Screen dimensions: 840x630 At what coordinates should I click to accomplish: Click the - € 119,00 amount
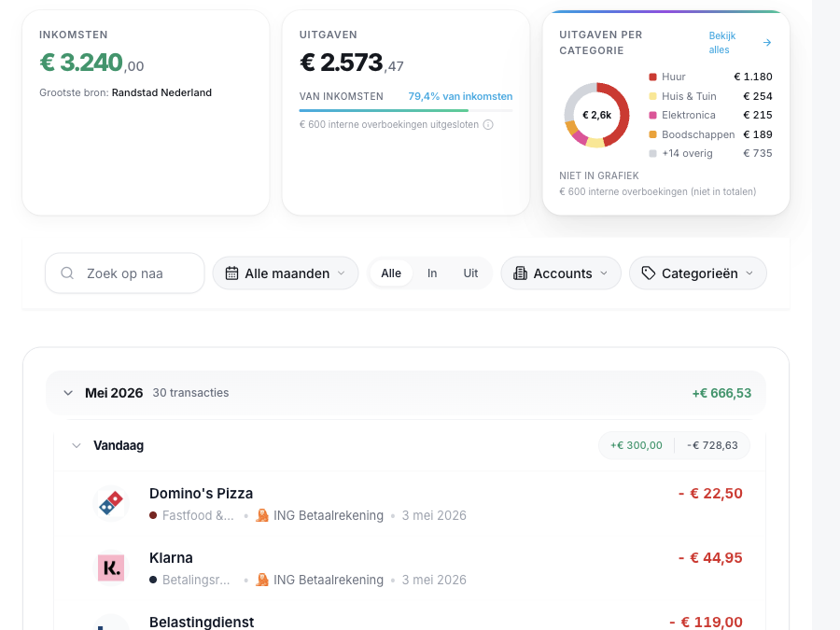click(707, 622)
